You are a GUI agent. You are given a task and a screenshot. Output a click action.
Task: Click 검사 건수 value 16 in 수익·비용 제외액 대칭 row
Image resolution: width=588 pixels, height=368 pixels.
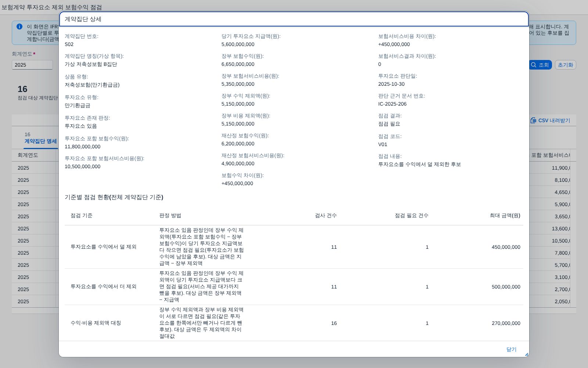click(334, 323)
